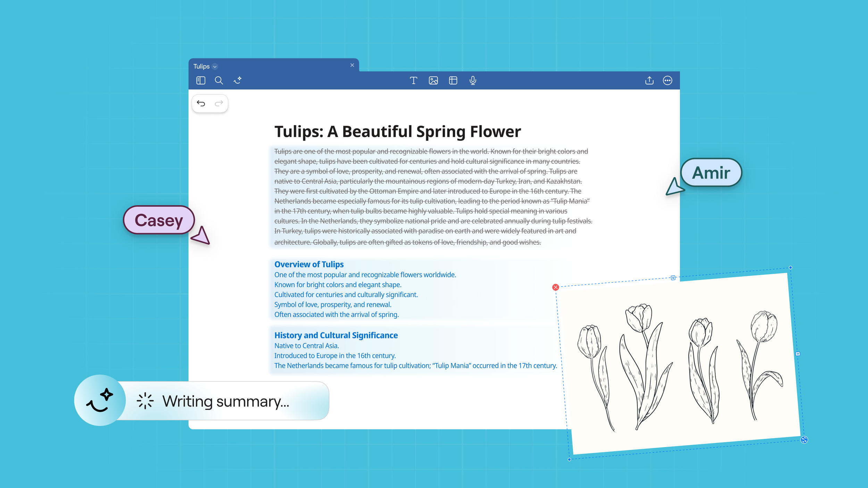
Task: Click the rotate handle on the tulip image
Action: (804, 440)
